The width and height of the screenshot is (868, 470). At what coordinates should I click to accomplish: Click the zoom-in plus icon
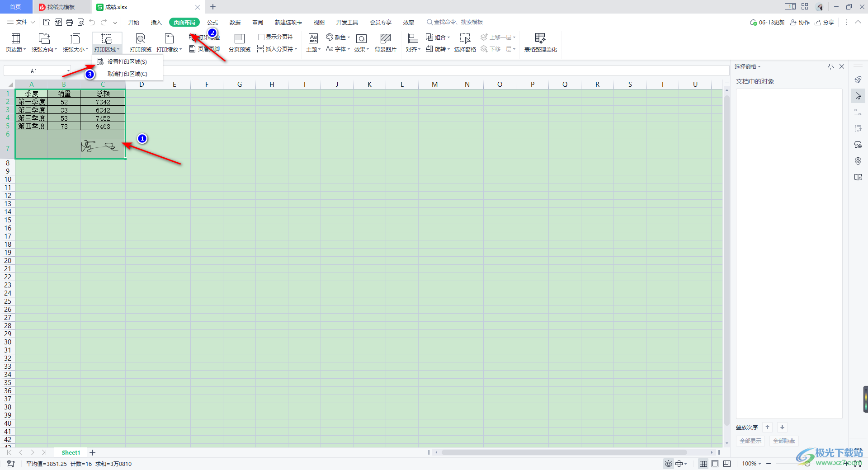846,464
